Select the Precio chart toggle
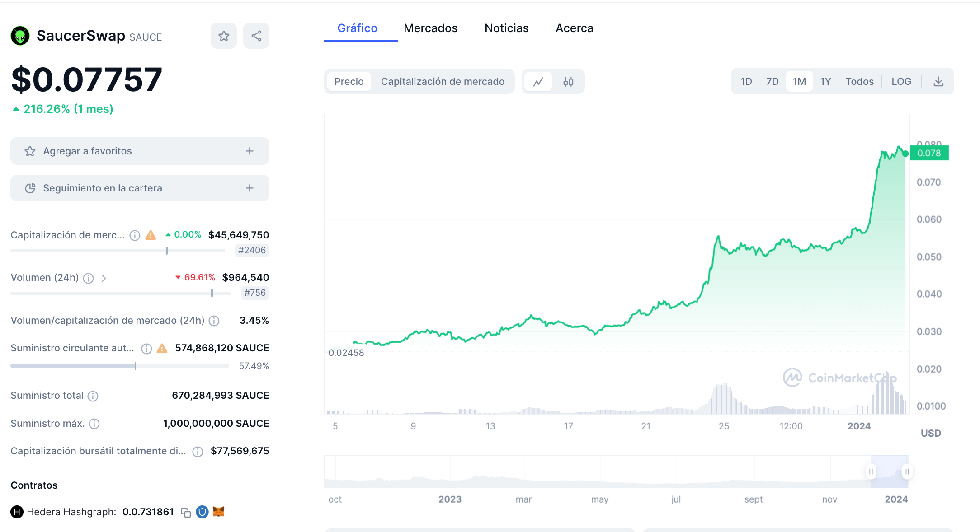 (349, 82)
